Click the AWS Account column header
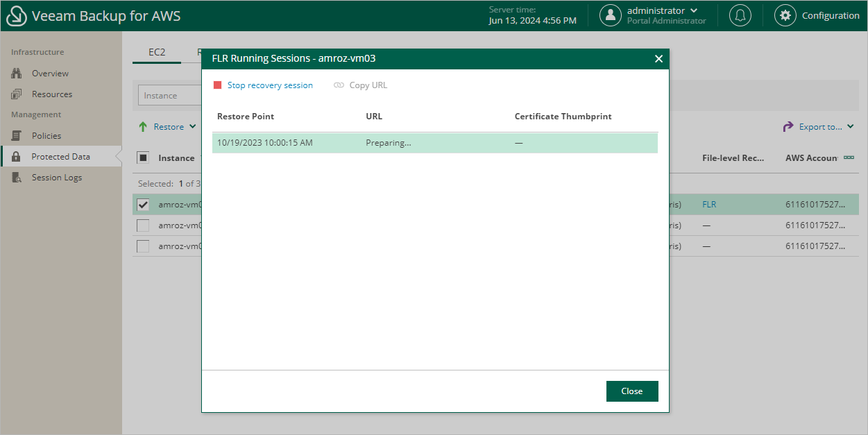 812,158
